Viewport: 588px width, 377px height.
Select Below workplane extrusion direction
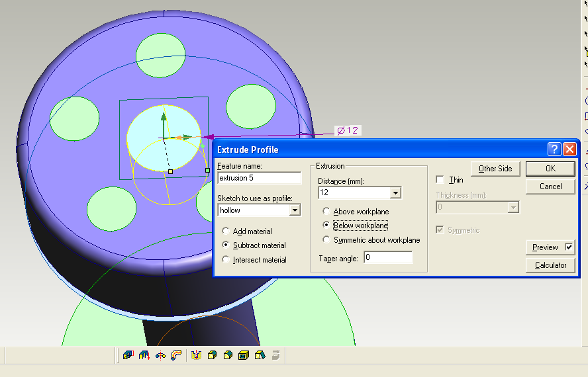pyautogui.click(x=326, y=225)
